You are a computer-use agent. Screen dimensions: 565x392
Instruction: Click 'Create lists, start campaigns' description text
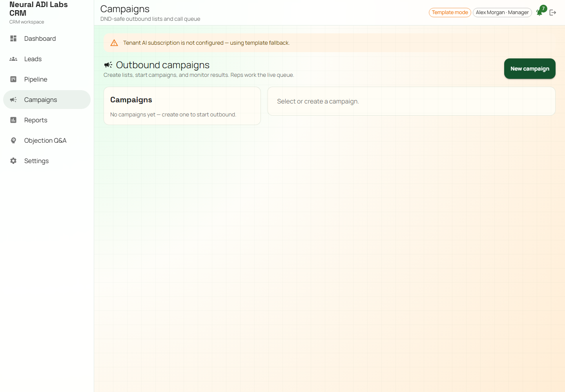pos(199,75)
